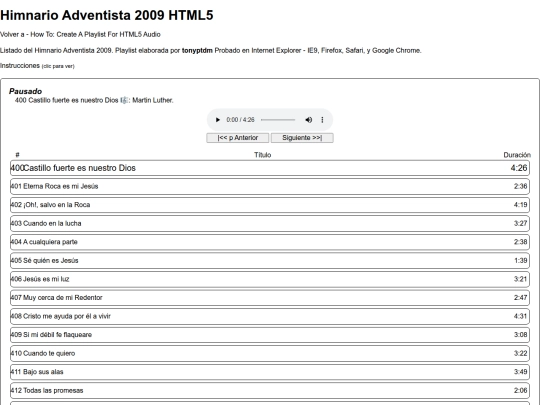Expand Instrucciones (clic para ver)
The image size is (540, 405).
[37, 65]
